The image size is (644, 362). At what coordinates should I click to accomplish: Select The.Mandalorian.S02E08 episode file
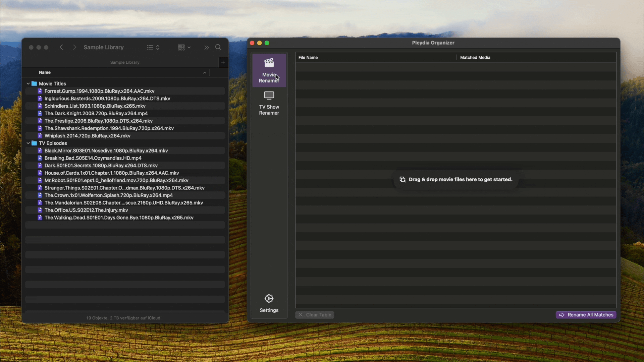coord(123,202)
